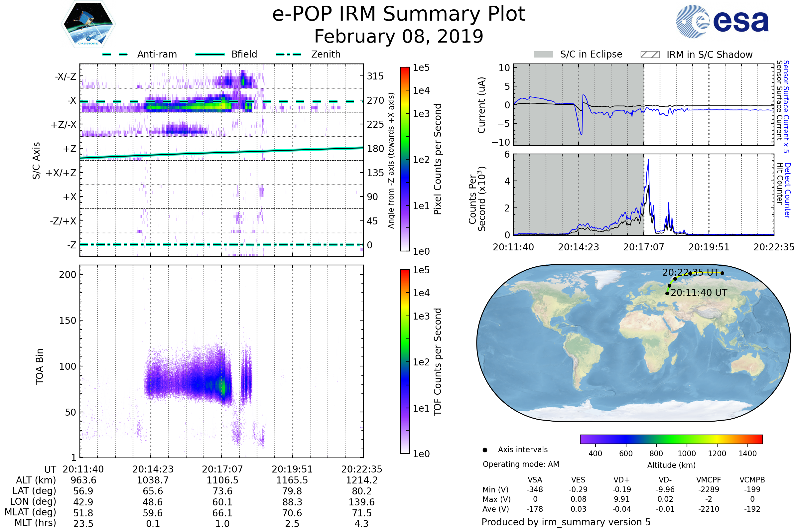Image resolution: width=798 pixels, height=532 pixels.
Task: Click the gray S/C in Eclipse legend patch
Action: click(x=544, y=55)
